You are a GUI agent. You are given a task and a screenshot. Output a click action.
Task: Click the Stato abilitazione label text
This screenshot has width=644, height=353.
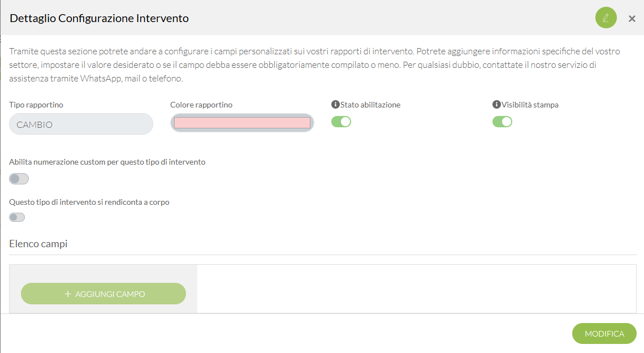click(x=370, y=105)
